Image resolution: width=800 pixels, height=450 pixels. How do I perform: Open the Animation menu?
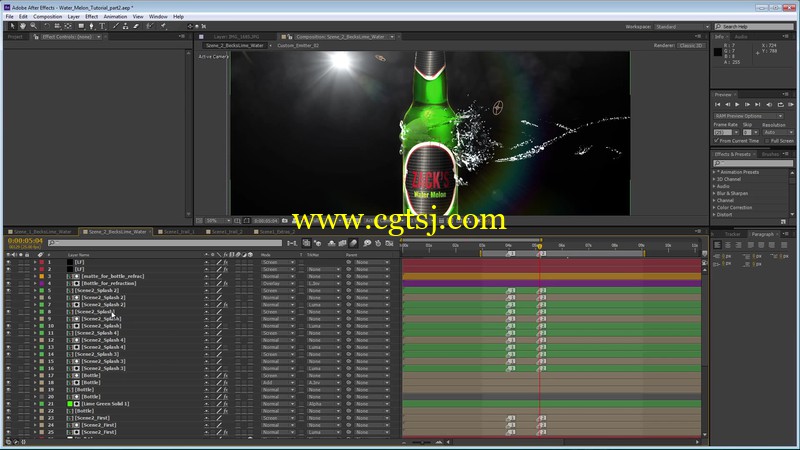click(115, 17)
